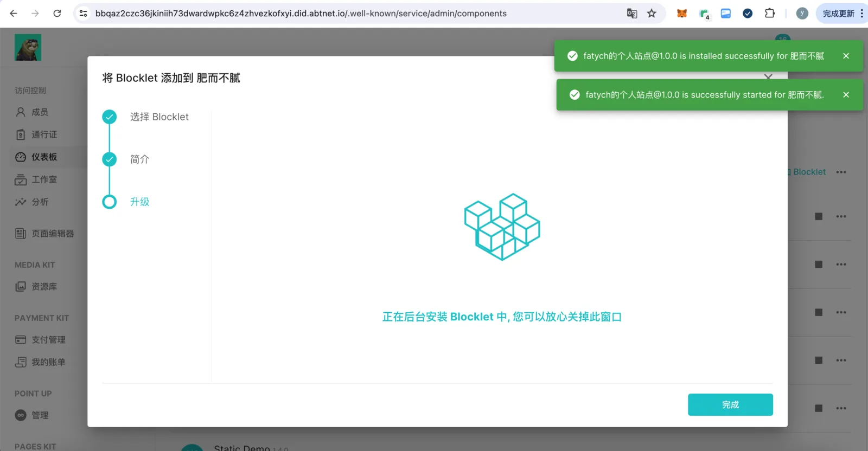Open 分析 in the sidebar
868x451 pixels.
(40, 202)
